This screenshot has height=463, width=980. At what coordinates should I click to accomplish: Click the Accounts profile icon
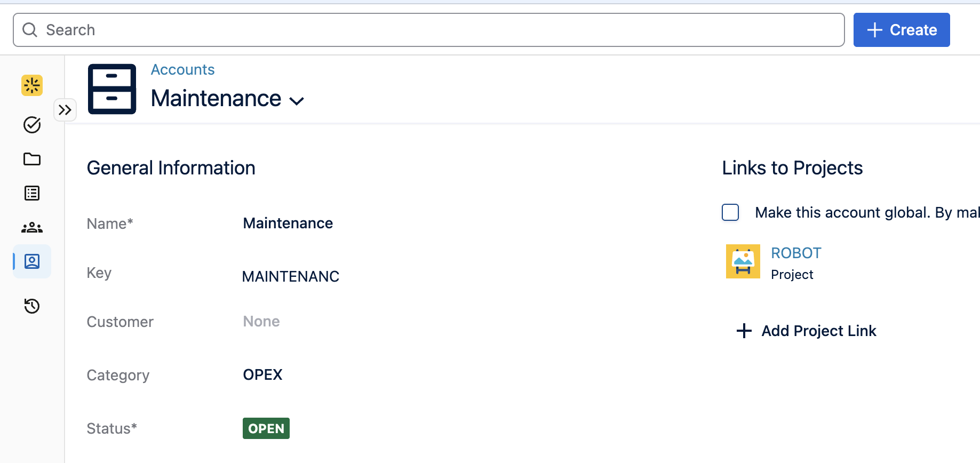point(31,261)
